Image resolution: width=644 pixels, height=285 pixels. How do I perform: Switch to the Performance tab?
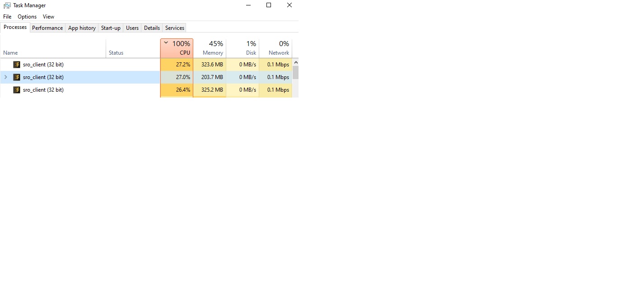[47, 28]
